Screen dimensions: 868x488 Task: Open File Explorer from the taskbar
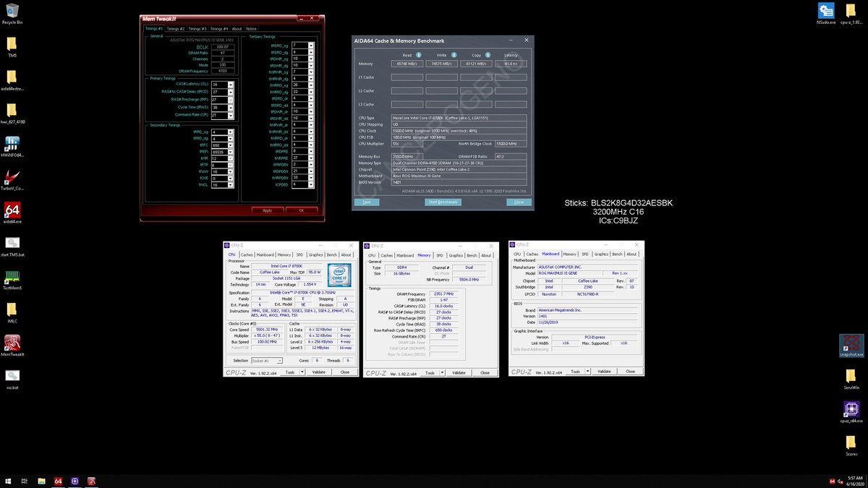(42, 481)
